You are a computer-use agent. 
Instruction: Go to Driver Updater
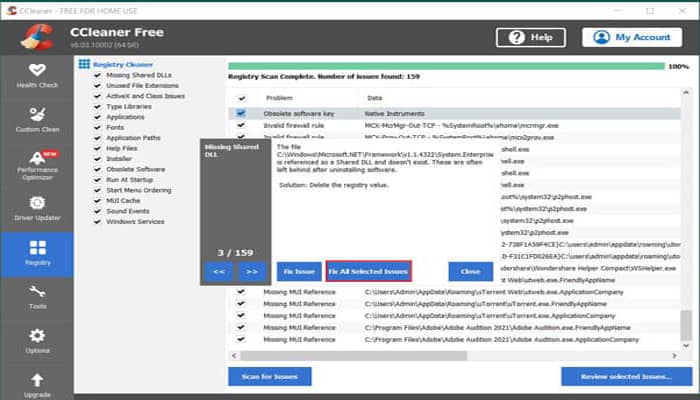(x=36, y=209)
